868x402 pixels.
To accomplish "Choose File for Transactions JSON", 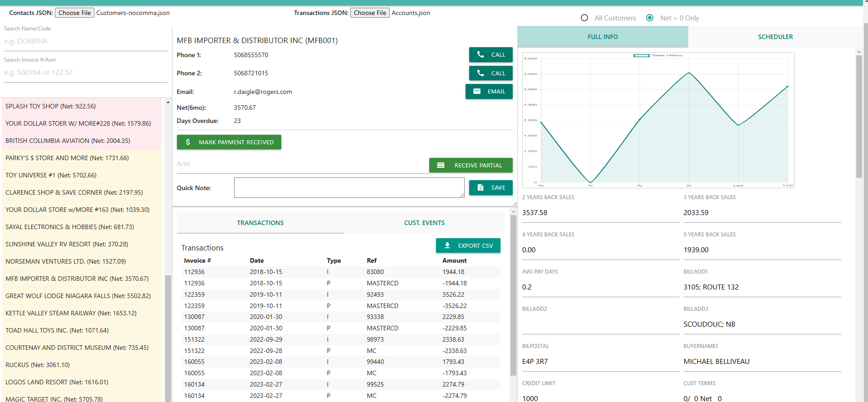I will pyautogui.click(x=370, y=13).
